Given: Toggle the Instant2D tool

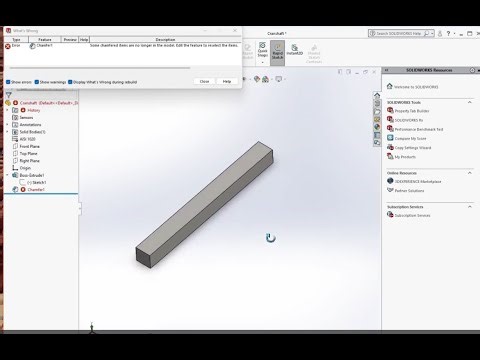Looking at the screenshot, I should (295, 50).
